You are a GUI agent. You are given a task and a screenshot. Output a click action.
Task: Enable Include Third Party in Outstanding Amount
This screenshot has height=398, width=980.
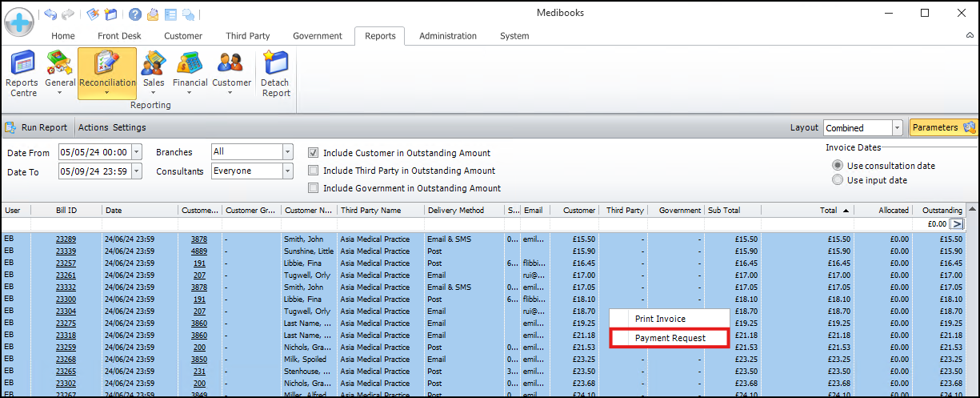pos(314,171)
